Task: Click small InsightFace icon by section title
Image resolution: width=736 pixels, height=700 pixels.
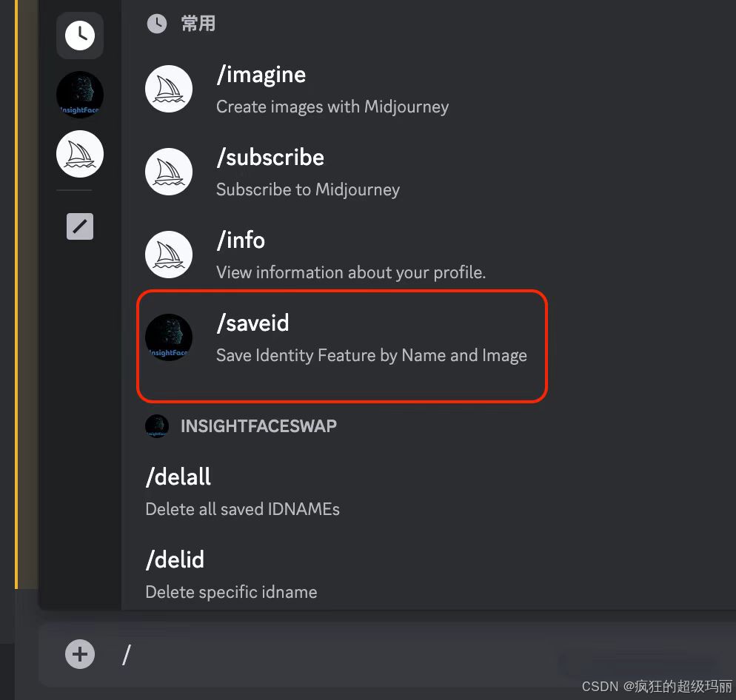Action: point(157,426)
